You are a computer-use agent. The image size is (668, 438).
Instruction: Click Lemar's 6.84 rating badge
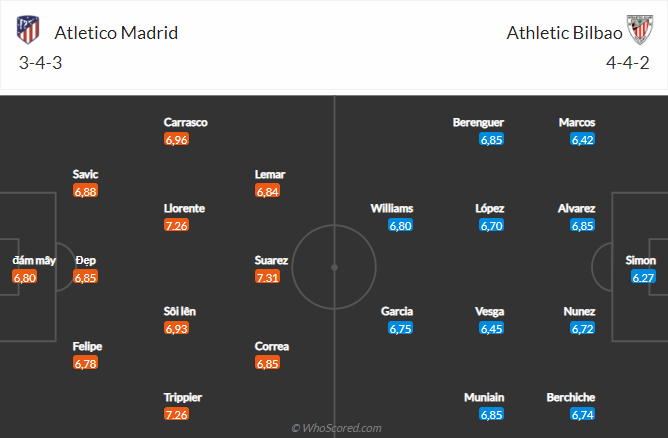point(267,191)
